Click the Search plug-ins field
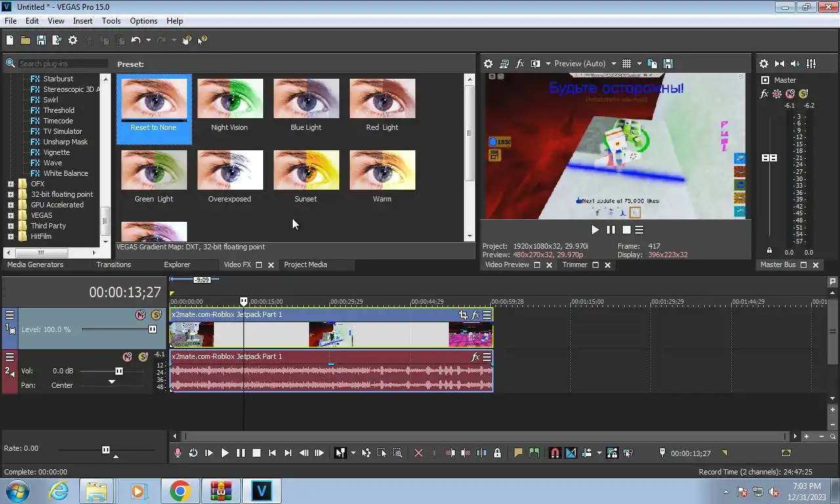The image size is (840, 504). (x=62, y=64)
